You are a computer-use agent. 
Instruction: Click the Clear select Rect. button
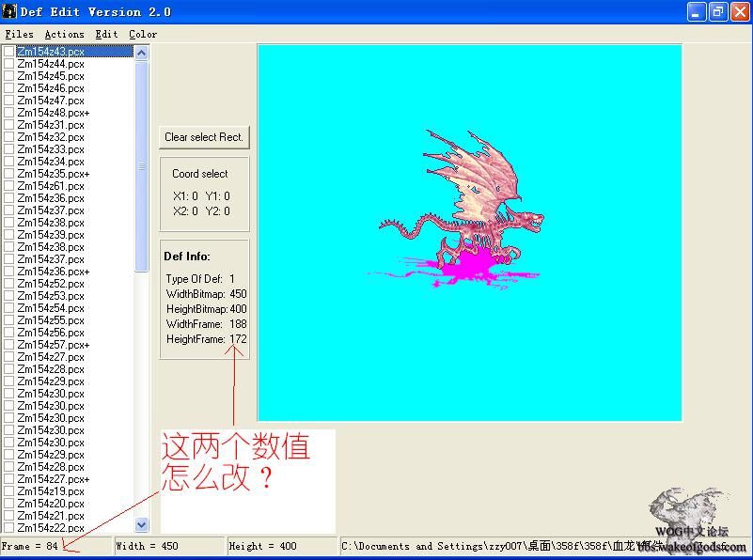tap(204, 137)
